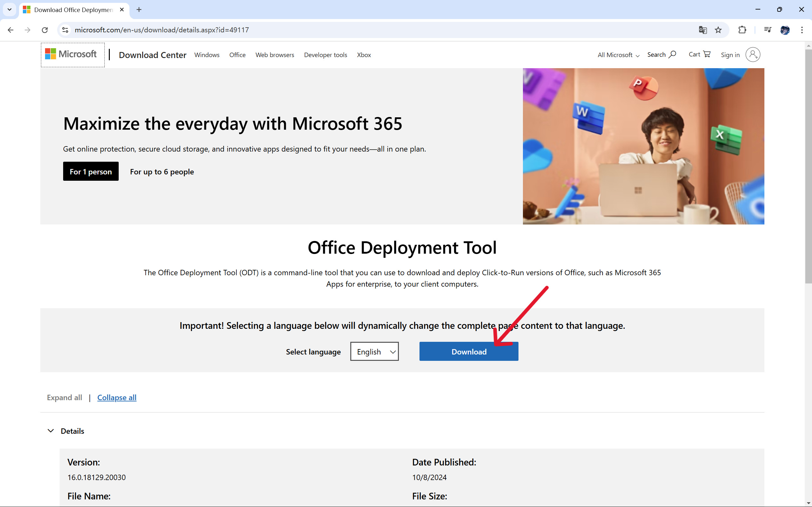The image size is (812, 507).
Task: Click the Microsoft logo
Action: coord(71,54)
